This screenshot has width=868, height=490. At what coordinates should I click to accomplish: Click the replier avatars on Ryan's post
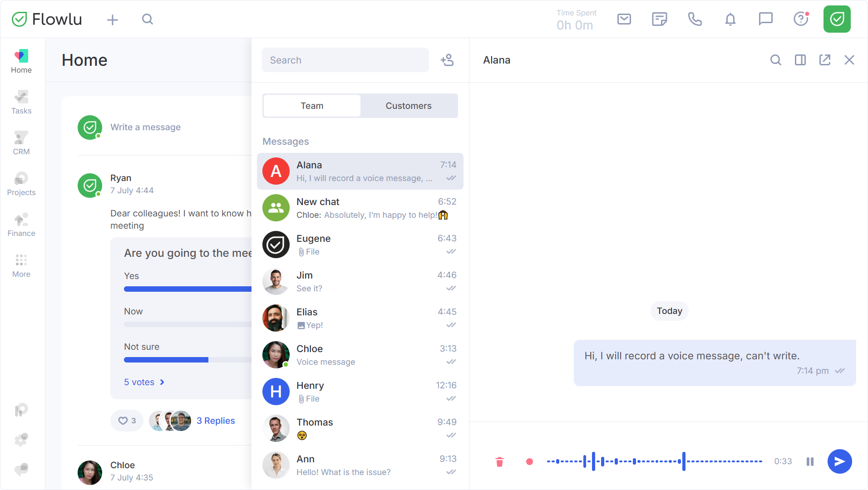click(170, 421)
